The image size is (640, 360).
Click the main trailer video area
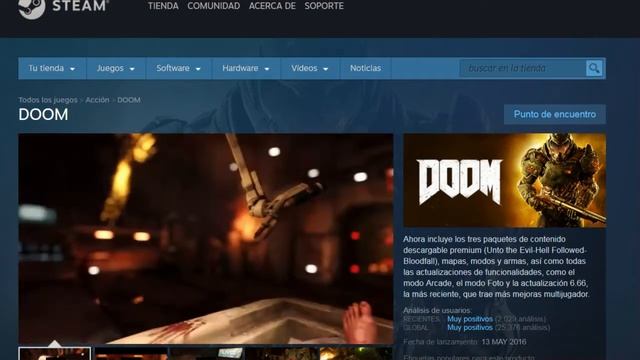tap(206, 238)
